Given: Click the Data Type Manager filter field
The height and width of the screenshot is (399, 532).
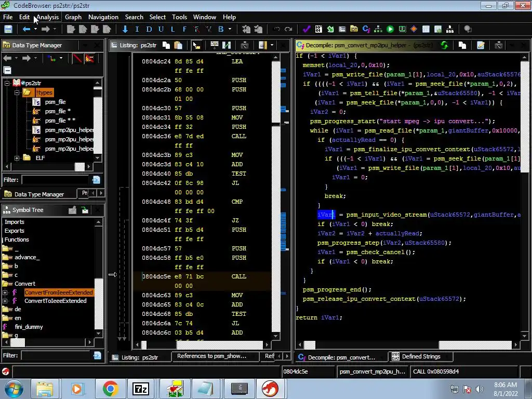Looking at the screenshot, I should [x=55, y=180].
